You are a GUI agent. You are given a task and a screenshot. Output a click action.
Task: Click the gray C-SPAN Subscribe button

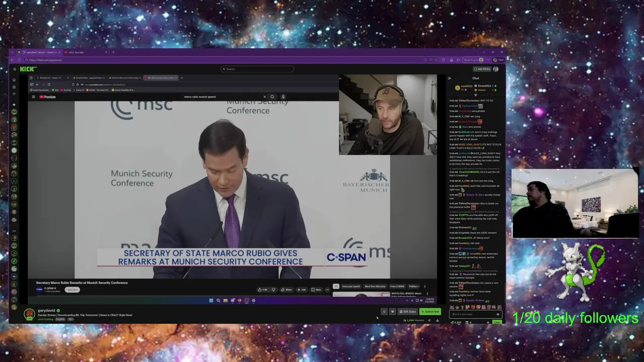point(72,290)
